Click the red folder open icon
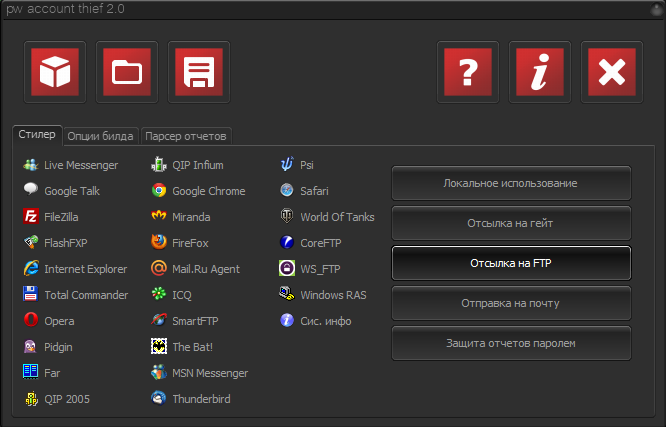Screen dimensions: 666x427 point(127,72)
